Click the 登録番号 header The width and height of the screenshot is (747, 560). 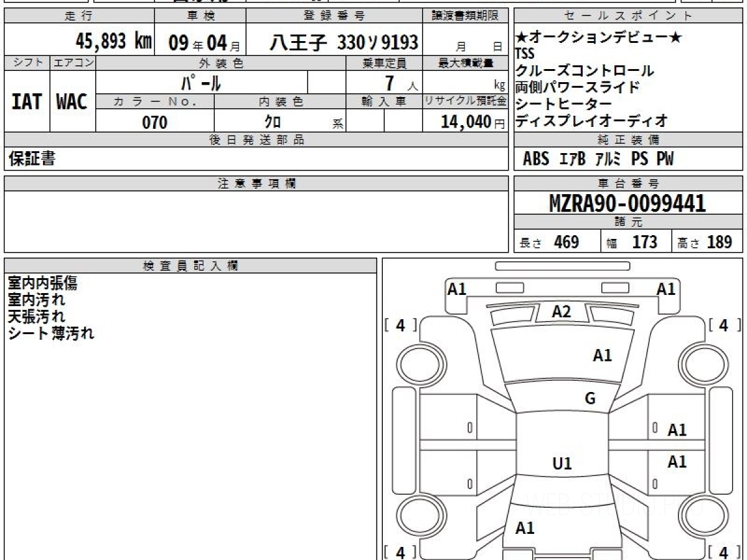pos(335,16)
